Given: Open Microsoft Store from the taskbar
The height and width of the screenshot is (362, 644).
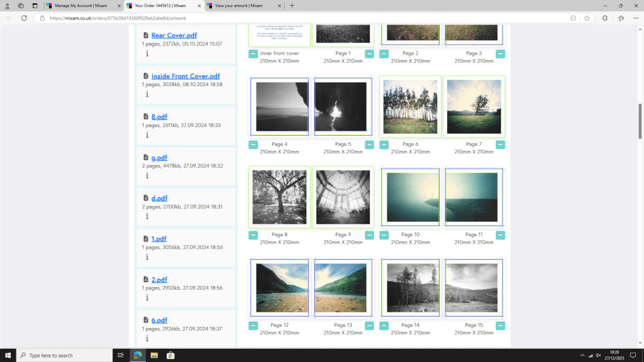Looking at the screenshot, I should pos(170,355).
